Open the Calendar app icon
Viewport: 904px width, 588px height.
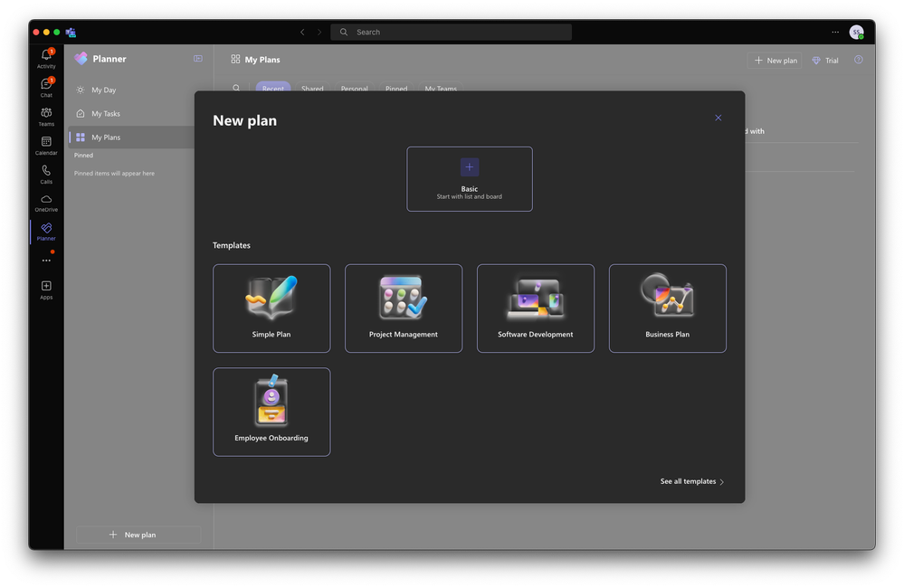tap(46, 145)
